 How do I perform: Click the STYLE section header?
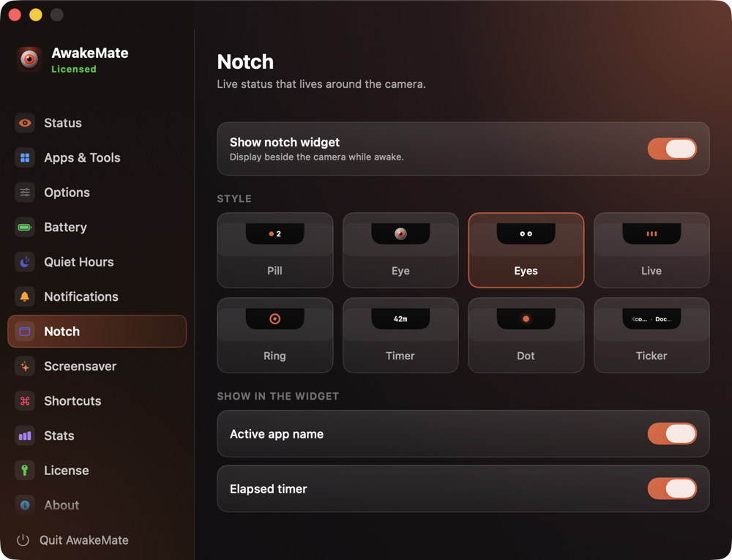[x=234, y=199]
